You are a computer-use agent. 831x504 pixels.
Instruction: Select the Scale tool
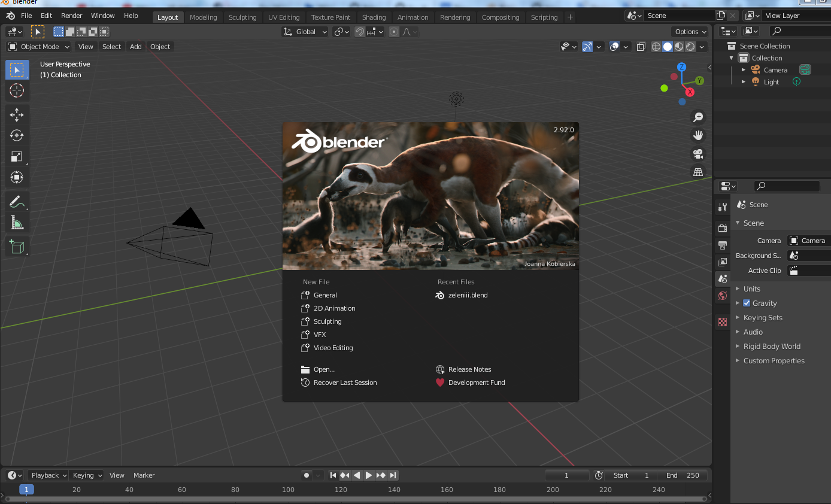[x=17, y=156]
